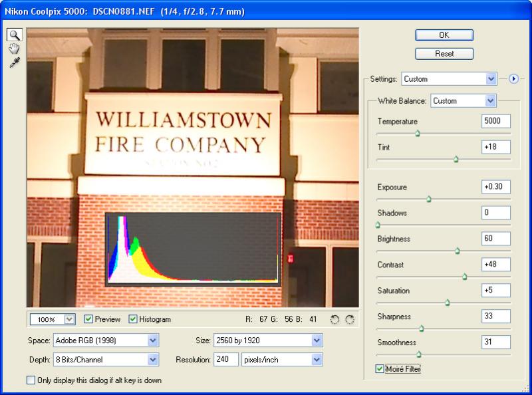
Task: Click the Exposure value field +0.30
Action: coord(495,187)
